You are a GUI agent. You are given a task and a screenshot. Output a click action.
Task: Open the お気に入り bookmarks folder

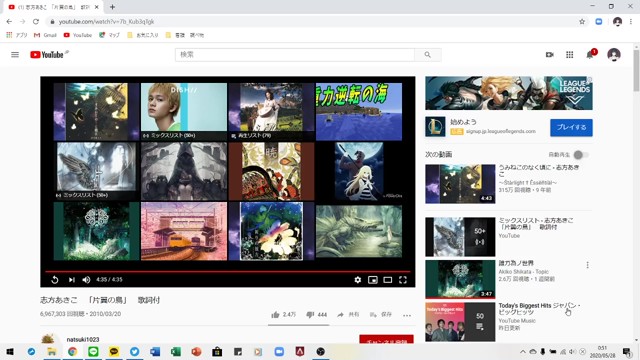pos(142,35)
